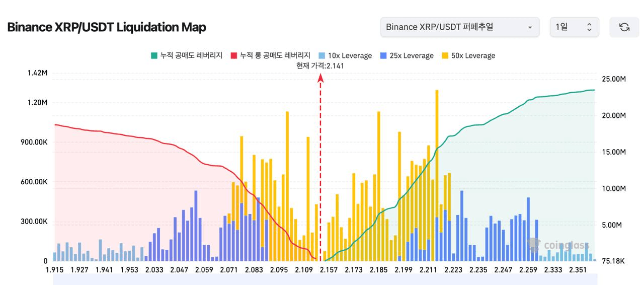
Task: Toggle the 50x Leverage legend entry
Action: coord(468,55)
